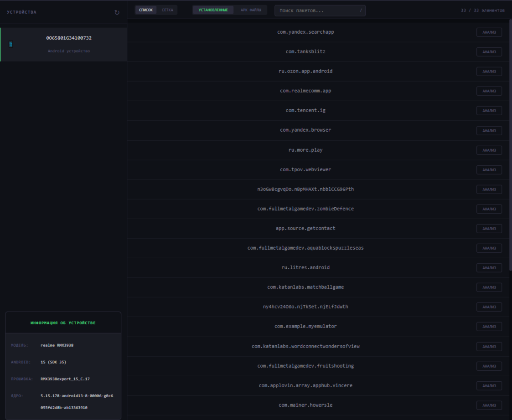
Task: Click Анализ for com.applovin.array.apphub.vincere
Action: pos(489,386)
